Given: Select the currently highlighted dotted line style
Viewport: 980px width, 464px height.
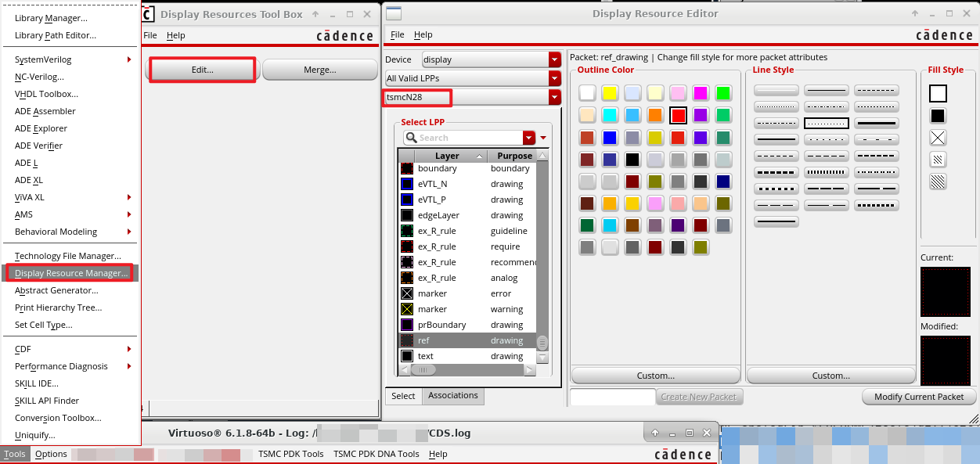Looking at the screenshot, I should [x=826, y=124].
